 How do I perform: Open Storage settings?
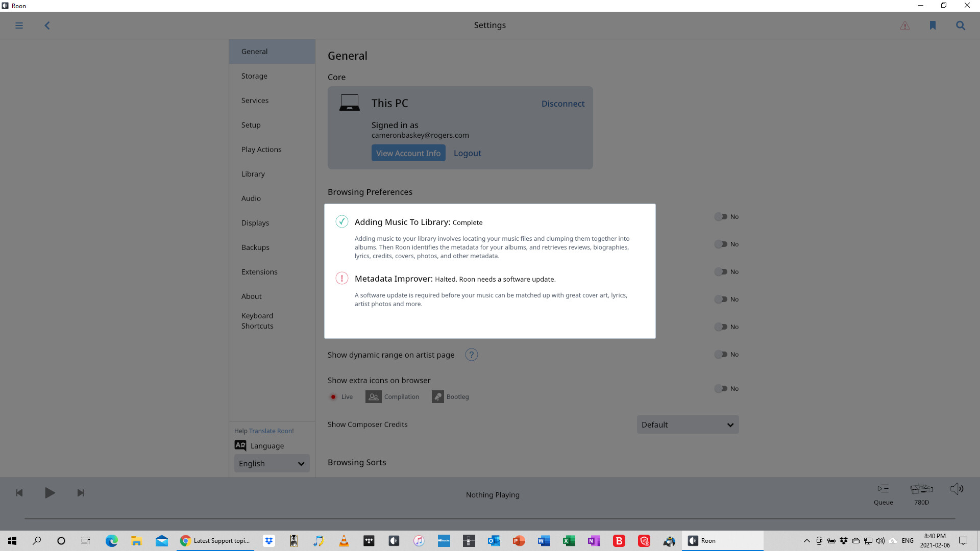(x=272, y=76)
